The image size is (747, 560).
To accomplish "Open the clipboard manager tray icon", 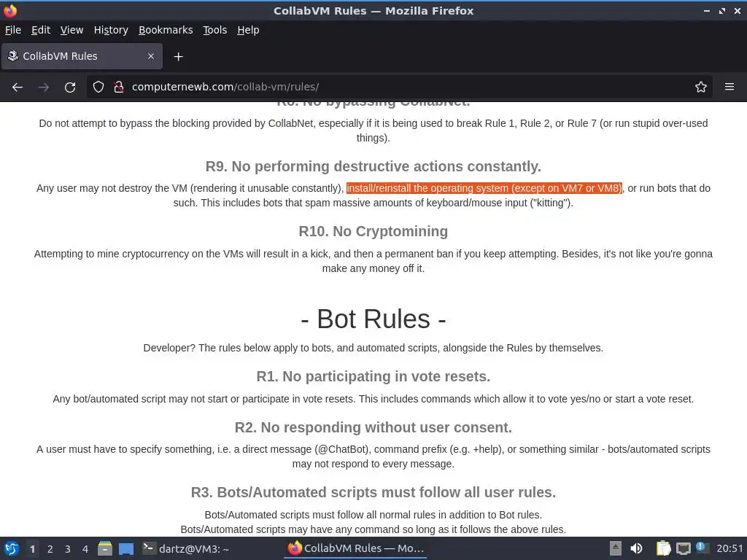I will tap(663, 548).
